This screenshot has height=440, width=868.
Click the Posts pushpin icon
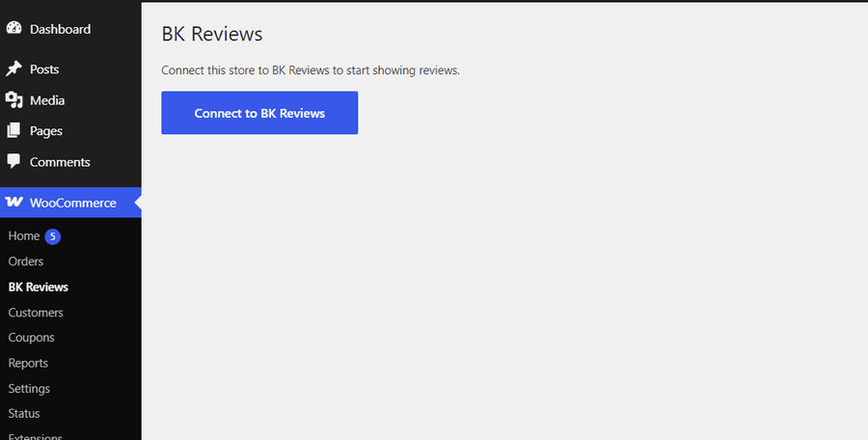[x=14, y=69]
